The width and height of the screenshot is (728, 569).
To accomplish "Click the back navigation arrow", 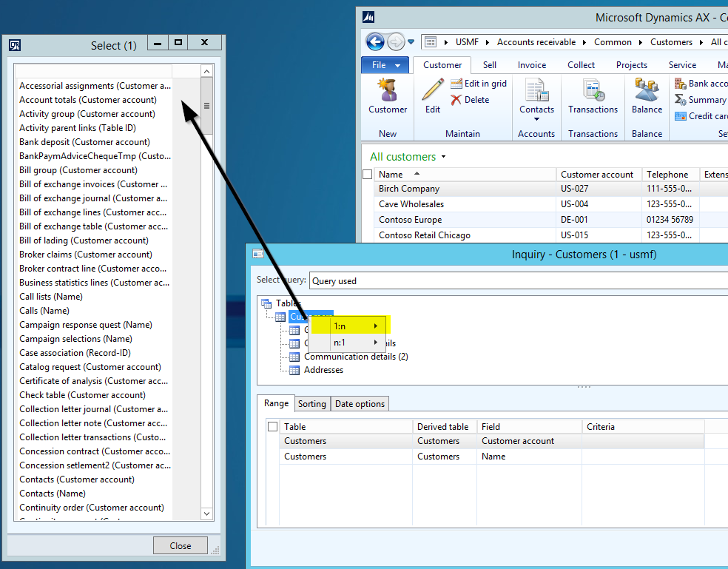I will point(375,41).
